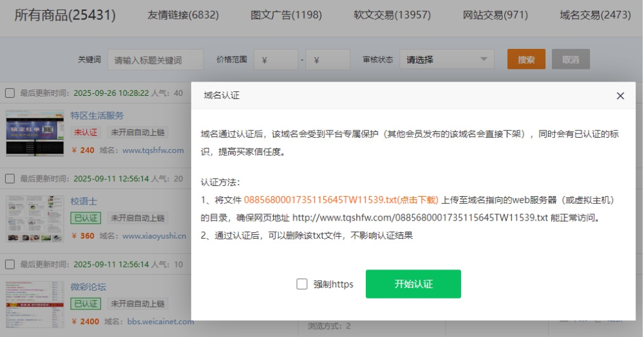Open the 域名交易(2473) tab

coord(595,15)
